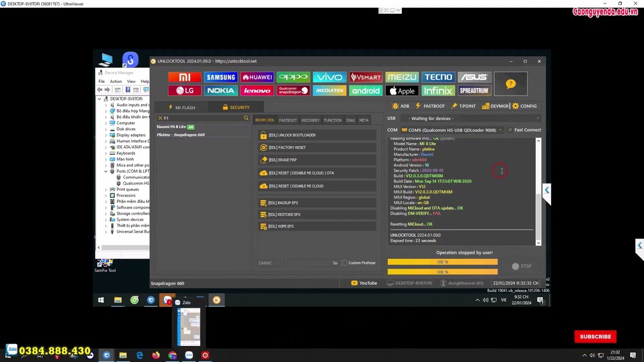This screenshot has height=362, width=644.
Task: Open the COM9 Qualcomm port dropdown
Action: pos(451,130)
